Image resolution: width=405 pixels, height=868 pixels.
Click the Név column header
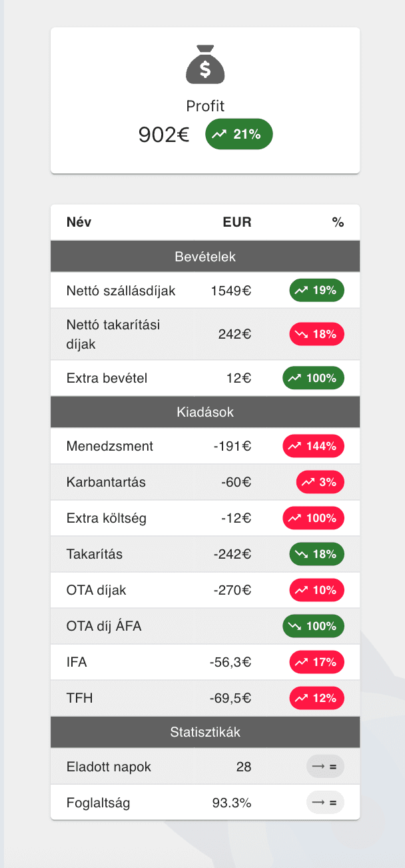click(x=79, y=223)
